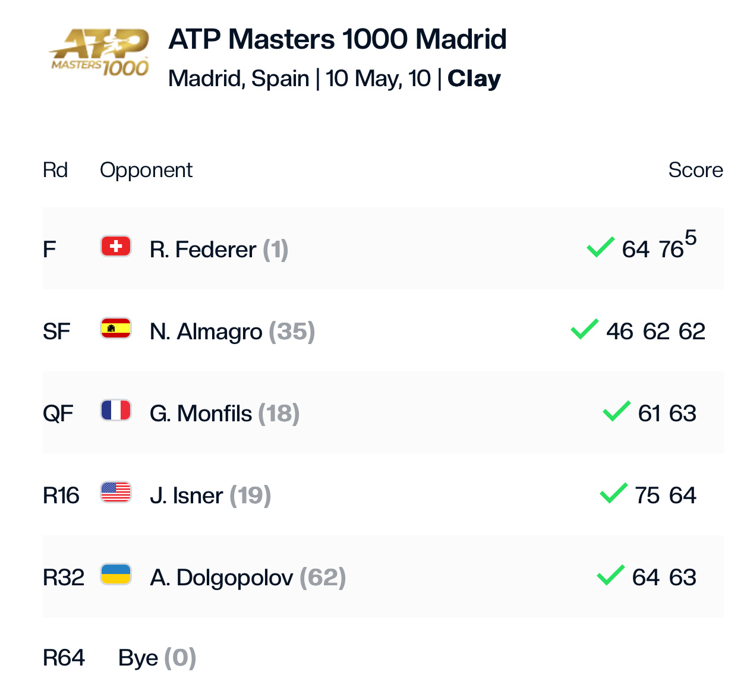Click the Switzerland flag icon beside Federer

116,246
